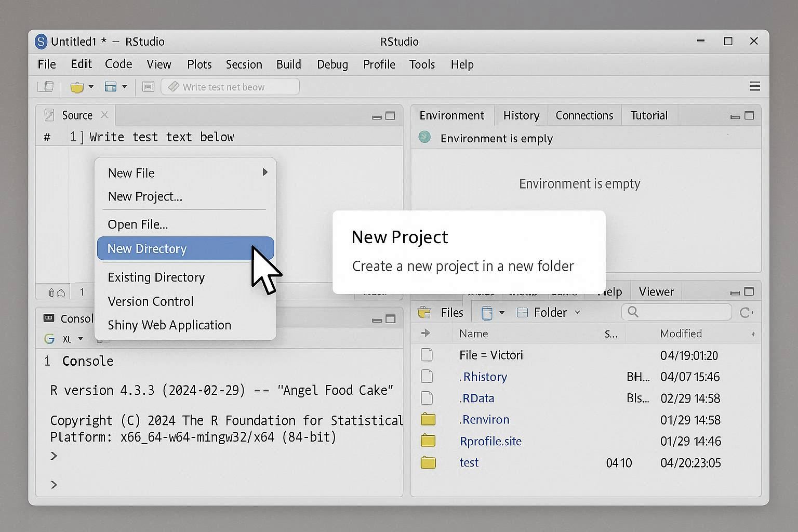This screenshot has height=532, width=798.
Task: Click the Files pane clipboard icon
Action: pos(486,312)
